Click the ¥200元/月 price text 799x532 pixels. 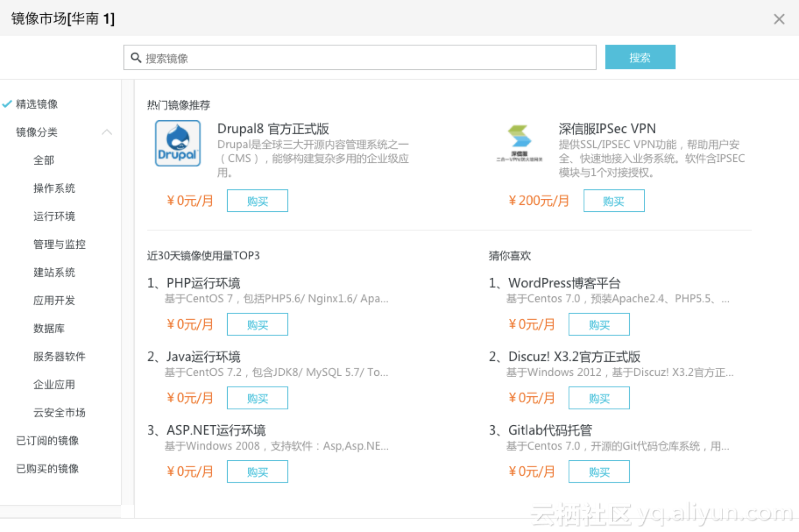pos(539,201)
